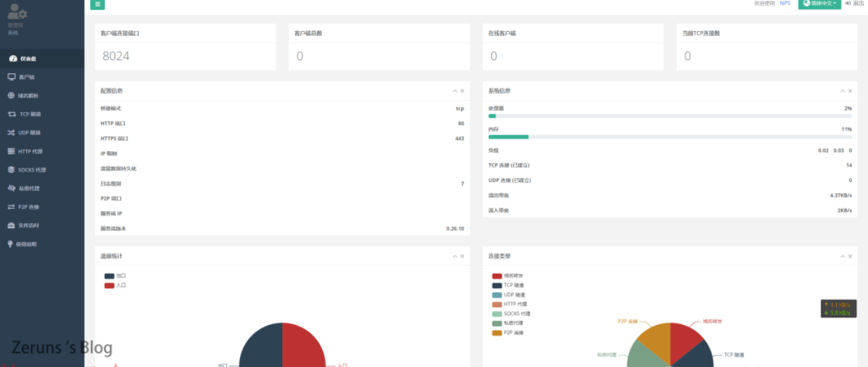Open the 使用说明 help entry
This screenshot has height=367, width=868.
pos(42,245)
